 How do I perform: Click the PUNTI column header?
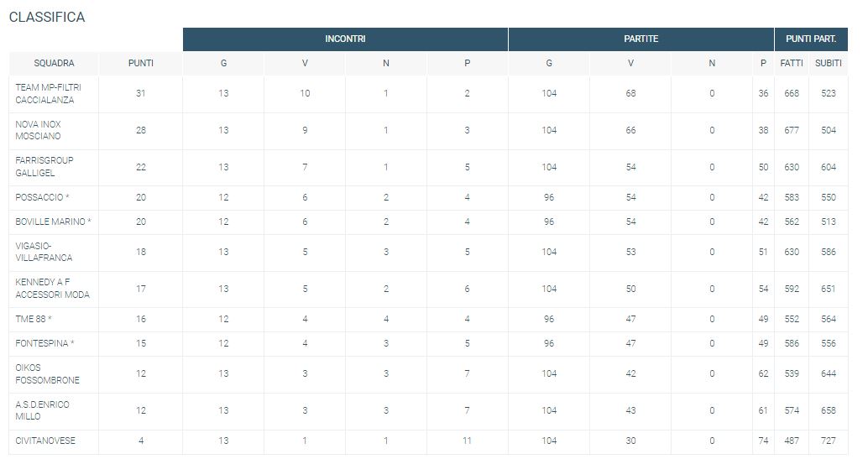(x=140, y=63)
